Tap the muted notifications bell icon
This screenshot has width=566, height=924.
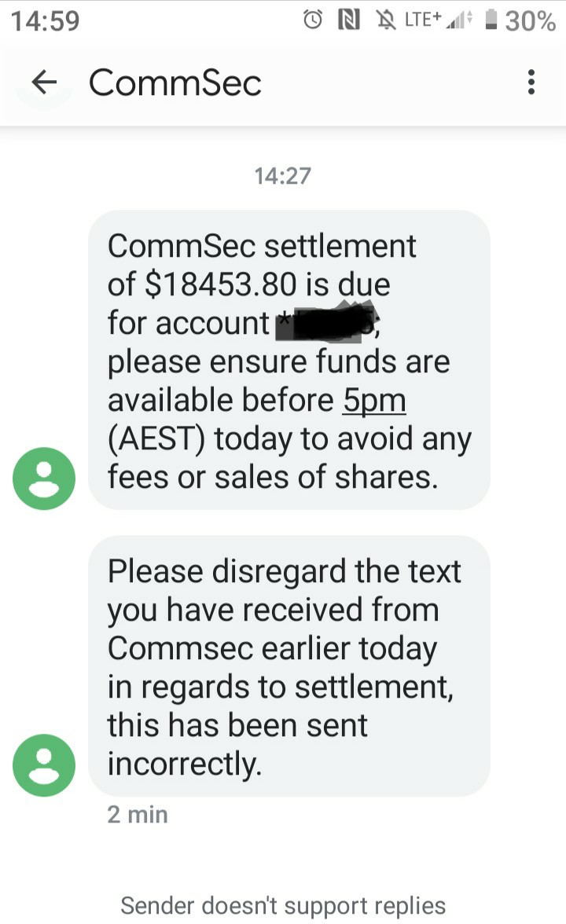[384, 20]
